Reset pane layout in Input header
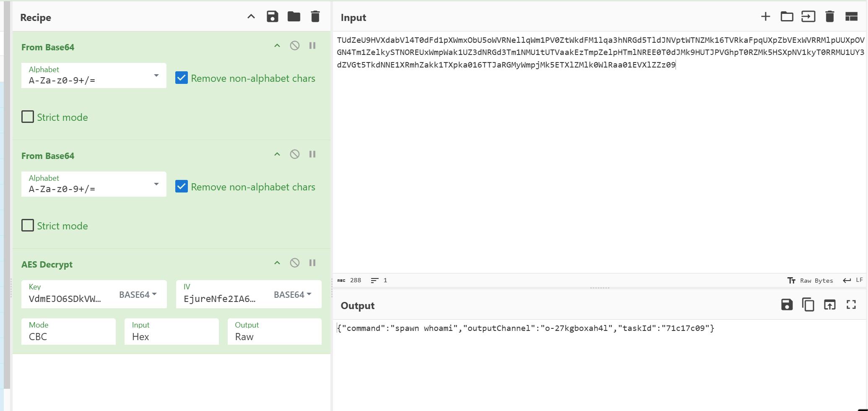Viewport: 868px width, 411px height. pyautogui.click(x=851, y=17)
